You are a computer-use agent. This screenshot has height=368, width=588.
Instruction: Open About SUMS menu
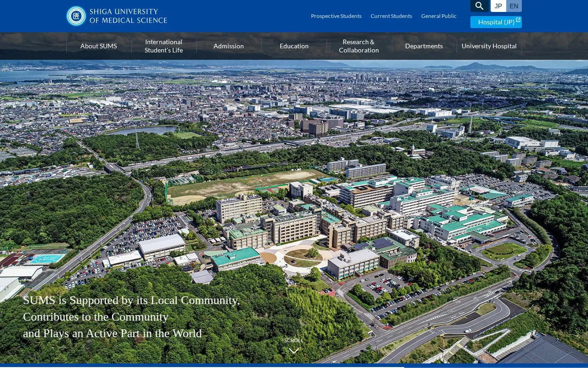pyautogui.click(x=99, y=46)
